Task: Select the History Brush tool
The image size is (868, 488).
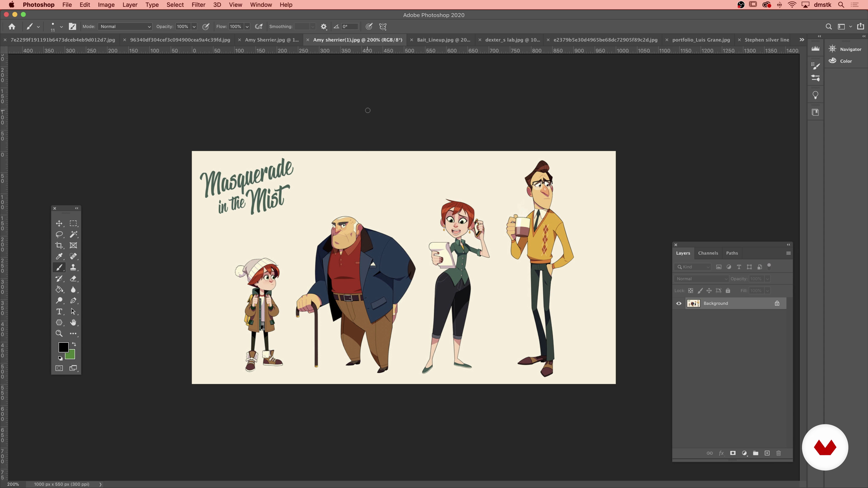Action: 59,279
